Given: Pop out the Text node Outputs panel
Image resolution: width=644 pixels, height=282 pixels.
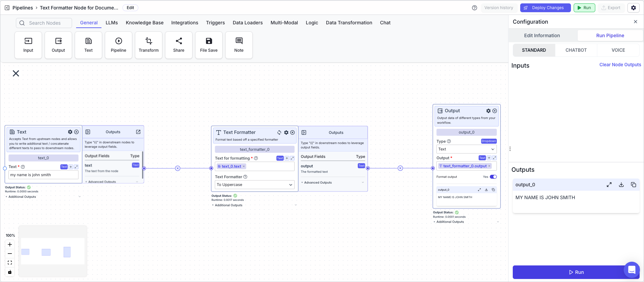Looking at the screenshot, I should click(138, 132).
